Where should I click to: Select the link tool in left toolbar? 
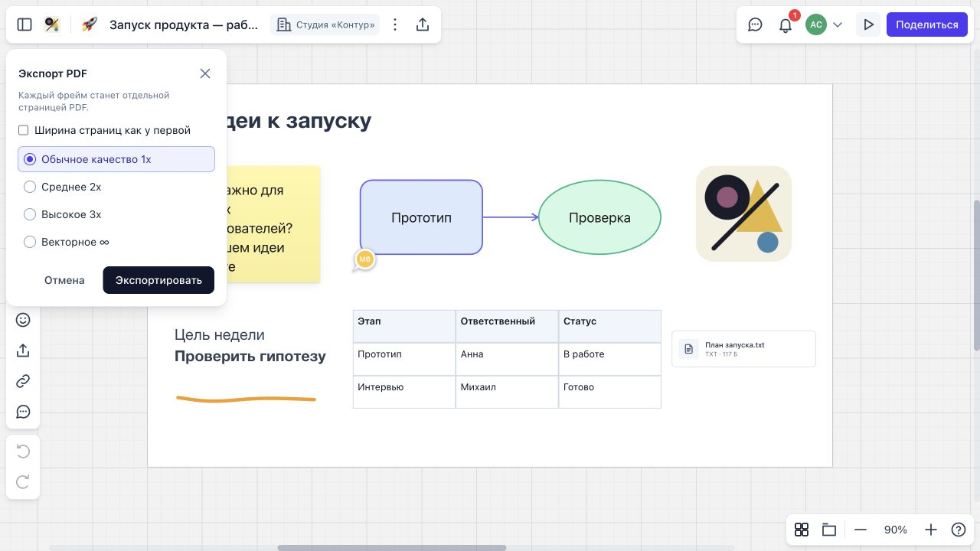[23, 381]
